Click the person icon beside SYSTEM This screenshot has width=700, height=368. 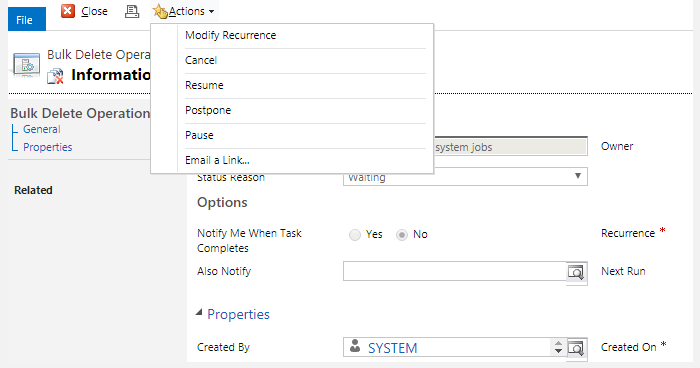tap(355, 346)
